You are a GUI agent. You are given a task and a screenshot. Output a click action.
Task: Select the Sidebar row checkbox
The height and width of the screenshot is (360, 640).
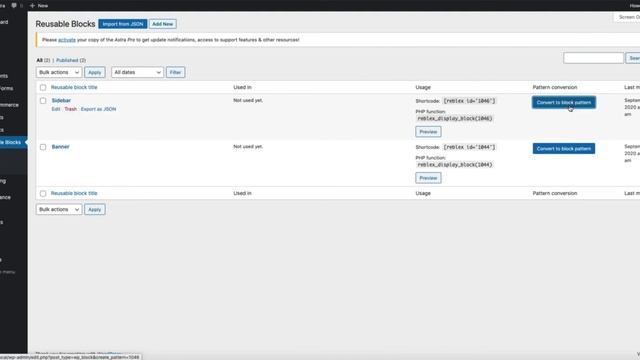(x=43, y=101)
